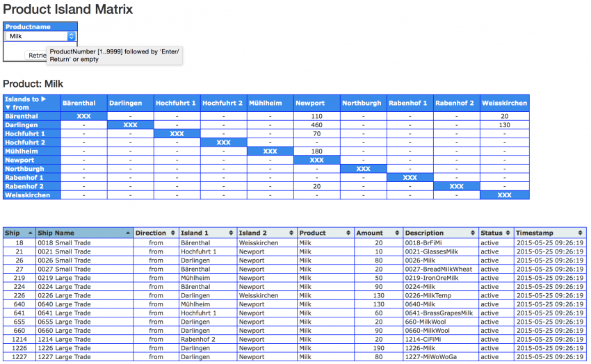Select the 0660 Large Trade ship name
This screenshot has height=364, width=591.
tap(65, 331)
